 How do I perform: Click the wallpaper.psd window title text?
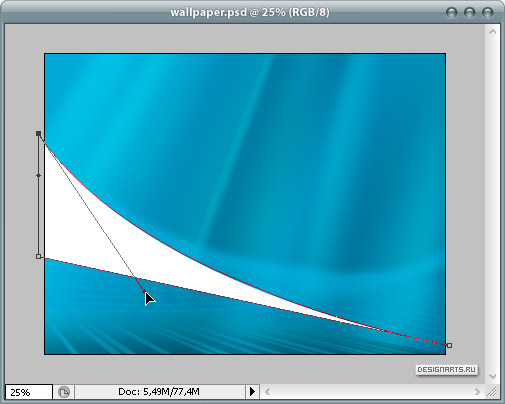pyautogui.click(x=250, y=12)
